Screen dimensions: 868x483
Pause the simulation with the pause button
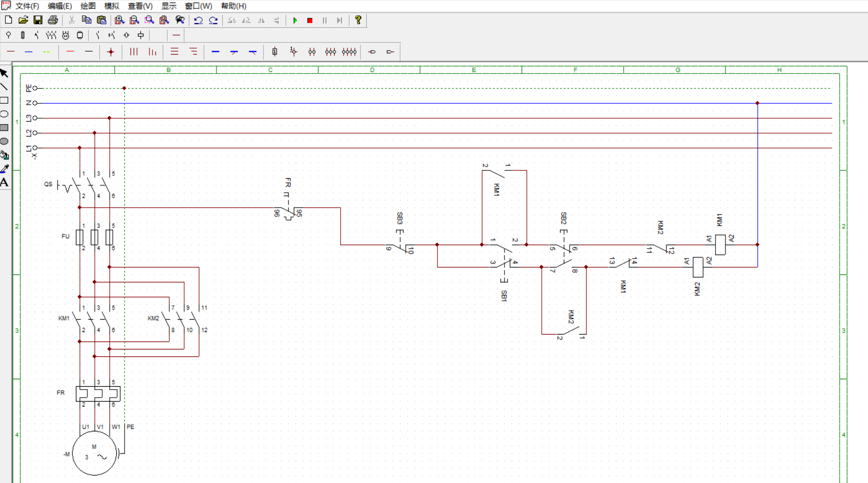coord(325,20)
